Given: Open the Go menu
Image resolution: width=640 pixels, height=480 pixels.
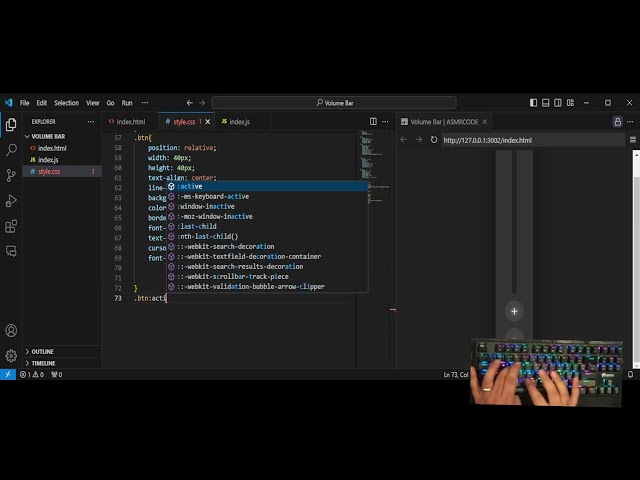Looking at the screenshot, I should coord(110,103).
